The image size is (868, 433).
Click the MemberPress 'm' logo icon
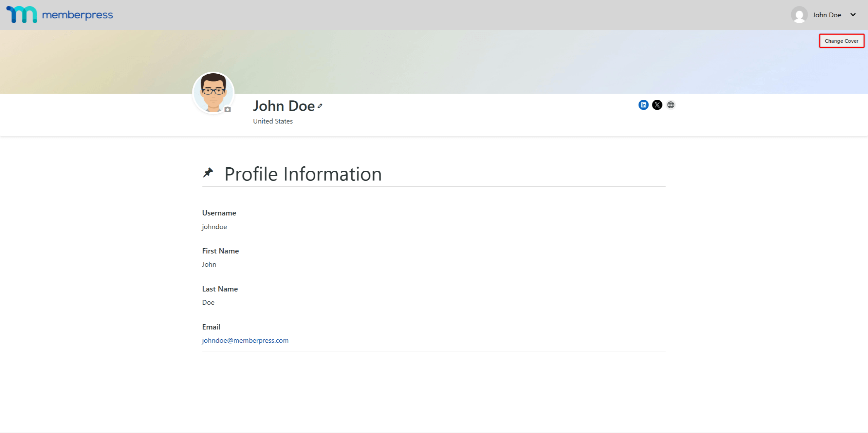click(x=22, y=15)
